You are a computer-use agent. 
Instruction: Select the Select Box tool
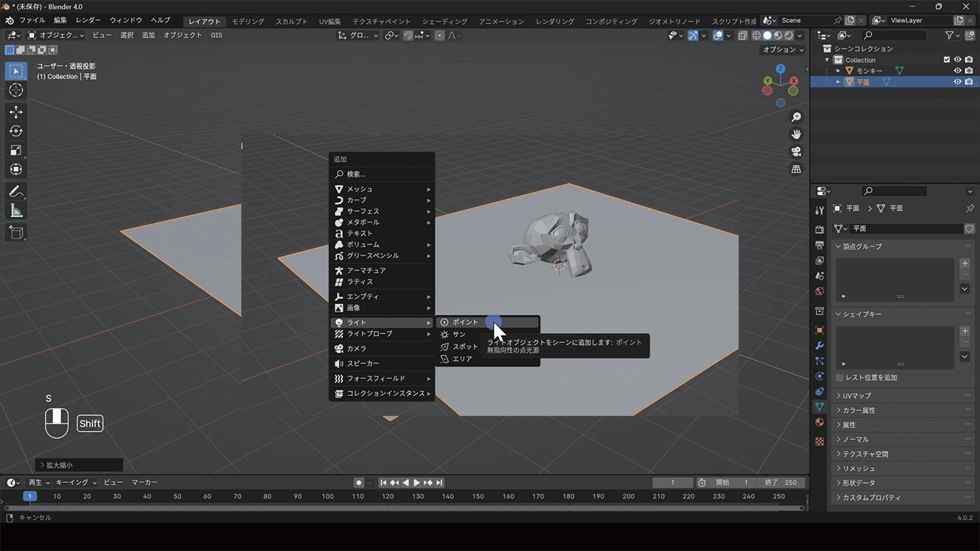[16, 71]
